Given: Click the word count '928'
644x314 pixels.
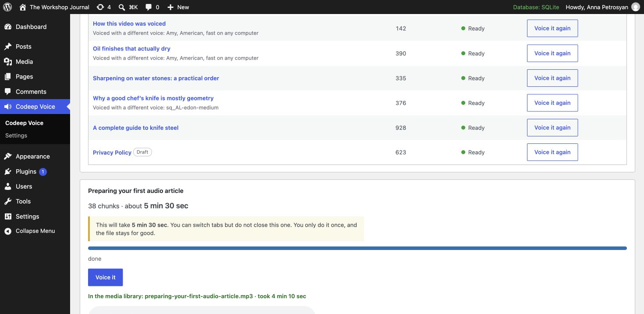Looking at the screenshot, I should tap(401, 128).
